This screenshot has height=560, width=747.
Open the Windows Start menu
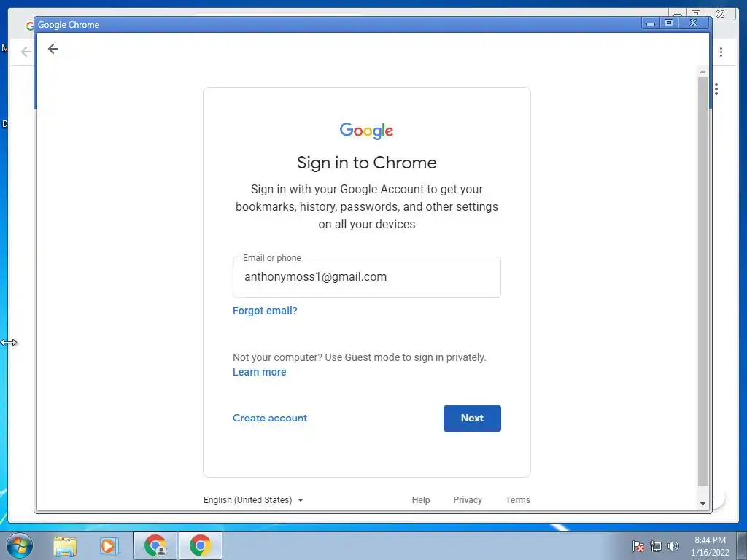click(20, 545)
